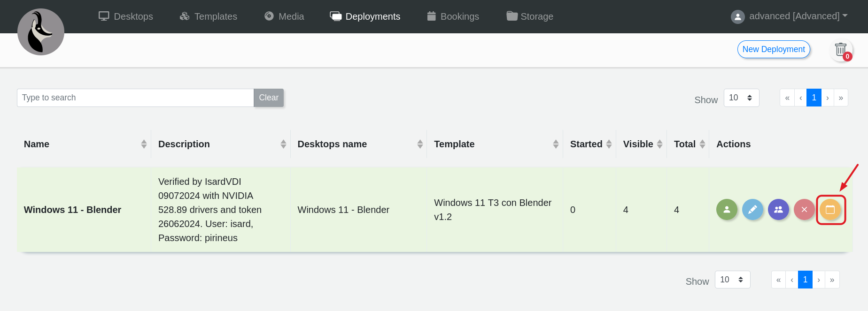Switch to the Media section
868x311 pixels.
284,16
